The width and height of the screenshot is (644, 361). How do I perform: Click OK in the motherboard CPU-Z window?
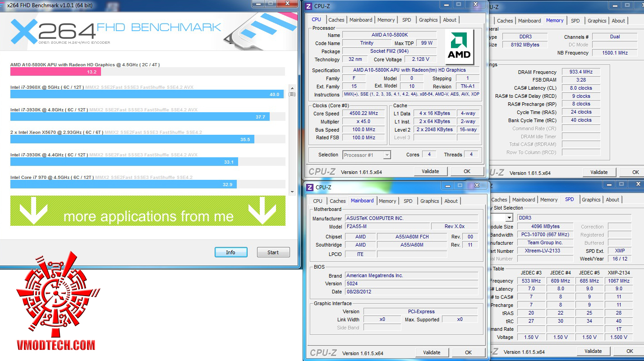coord(468,352)
